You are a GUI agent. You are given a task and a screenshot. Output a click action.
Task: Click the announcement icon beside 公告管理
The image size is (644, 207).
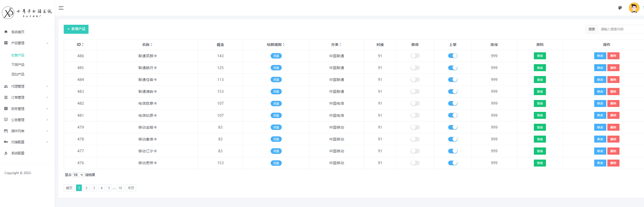point(6,120)
